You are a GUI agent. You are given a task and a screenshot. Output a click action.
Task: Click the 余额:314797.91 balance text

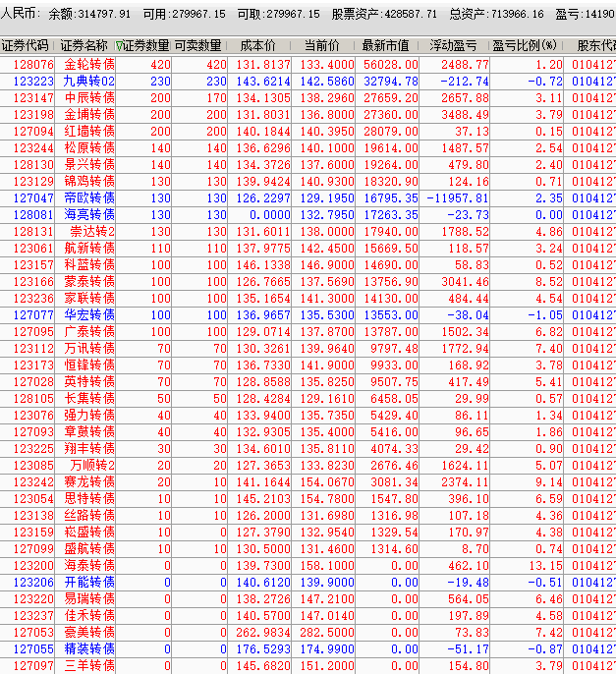[89, 14]
